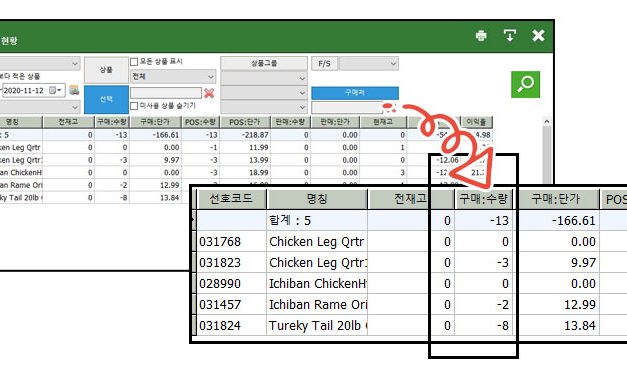Open the calendar picker on 2020-11-12
The width and height of the screenshot is (627, 375).
click(55, 90)
